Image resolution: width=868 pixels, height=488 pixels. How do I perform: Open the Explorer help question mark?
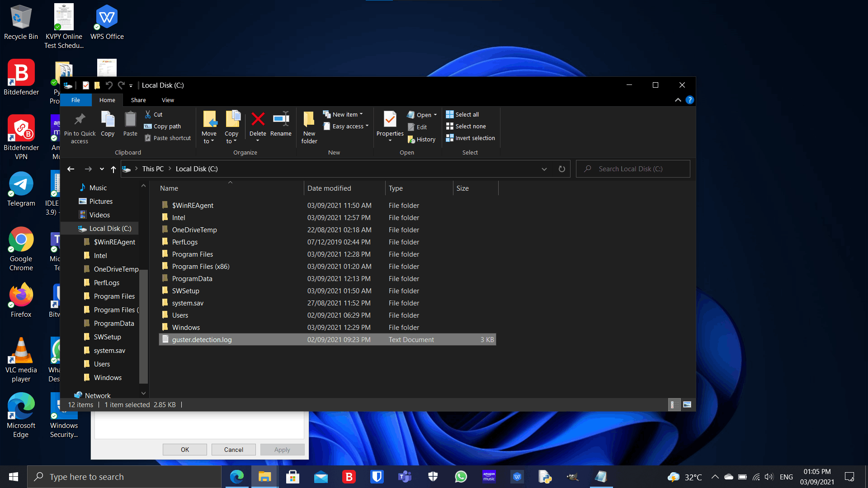[689, 100]
